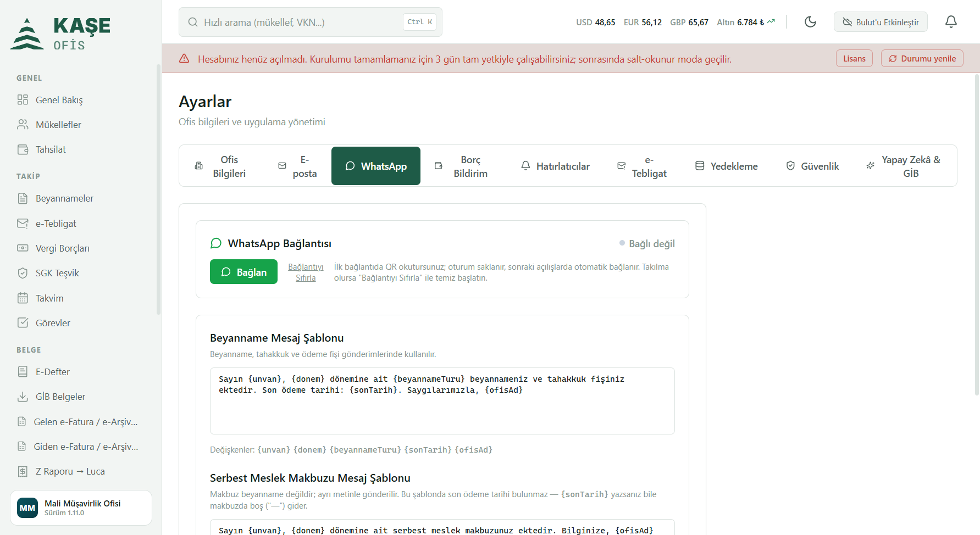This screenshot has width=980, height=535.
Task: Click the Genel Bakış dashboard icon
Action: pyautogui.click(x=23, y=99)
